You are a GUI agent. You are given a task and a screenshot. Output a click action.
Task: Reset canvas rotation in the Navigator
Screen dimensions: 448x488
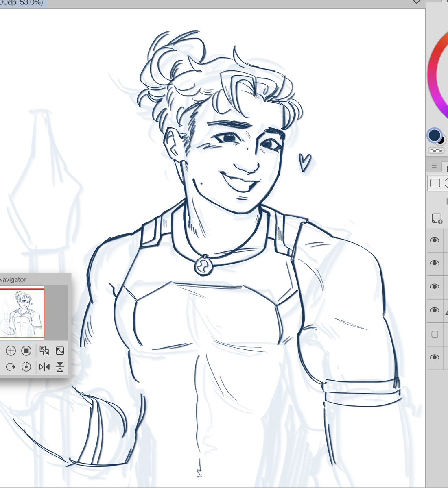coord(26,367)
